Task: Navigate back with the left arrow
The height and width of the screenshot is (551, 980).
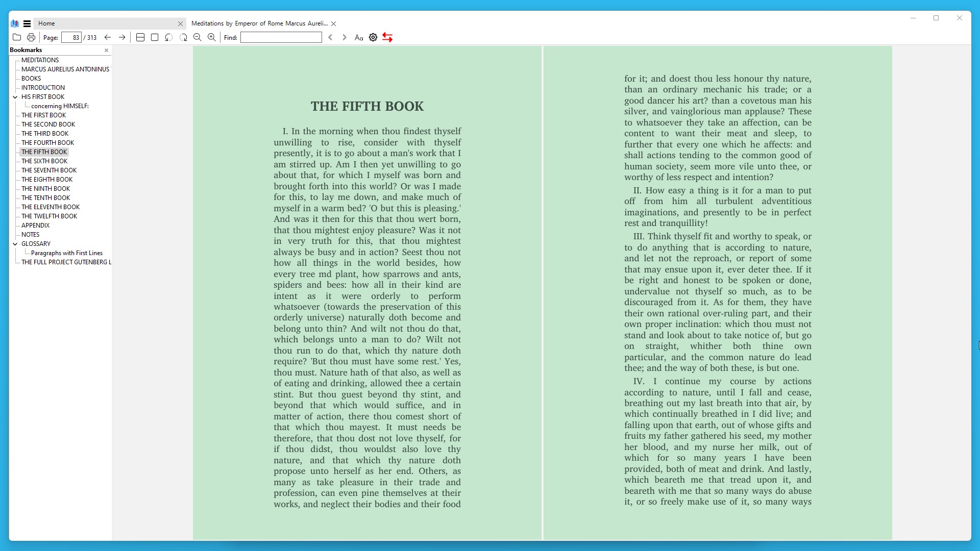Action: pos(108,37)
